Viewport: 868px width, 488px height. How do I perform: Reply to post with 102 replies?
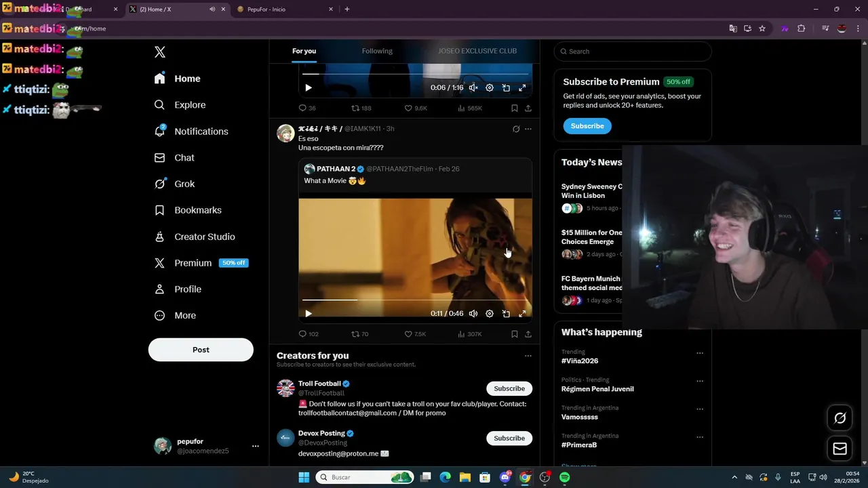coord(309,334)
